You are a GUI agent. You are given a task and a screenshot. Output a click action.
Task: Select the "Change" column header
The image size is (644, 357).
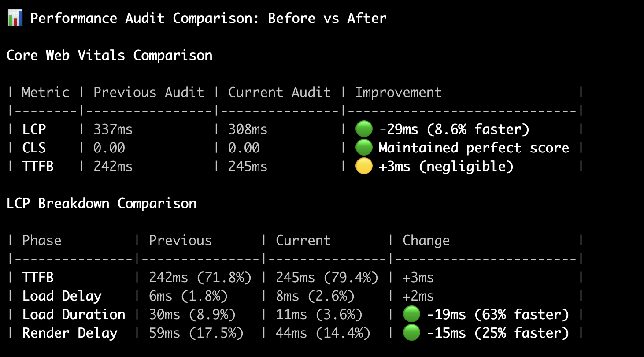tap(426, 241)
